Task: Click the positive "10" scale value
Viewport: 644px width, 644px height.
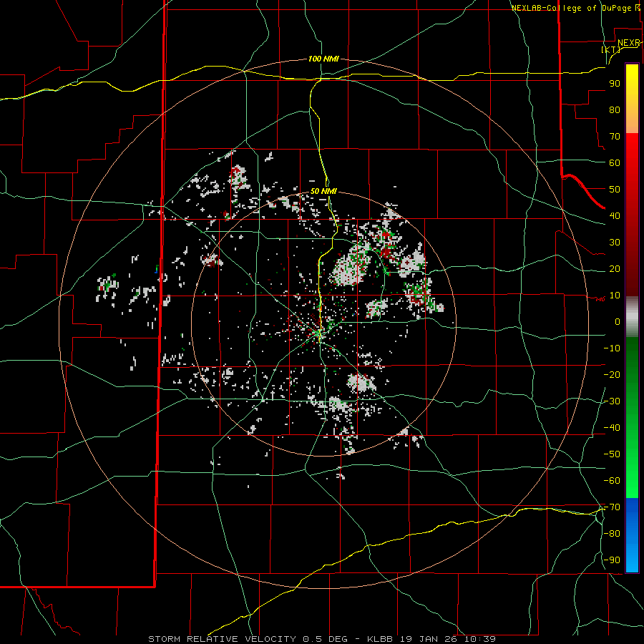Action: pos(615,296)
